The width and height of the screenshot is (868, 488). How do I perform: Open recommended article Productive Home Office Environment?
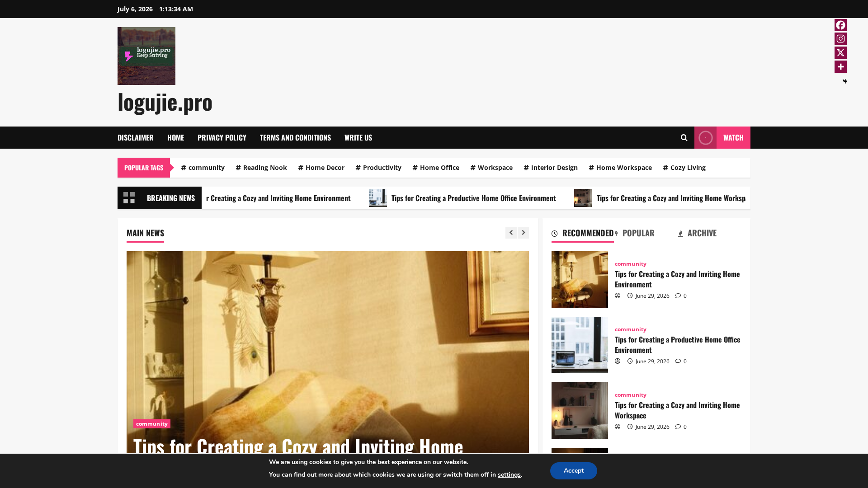tap(678, 345)
